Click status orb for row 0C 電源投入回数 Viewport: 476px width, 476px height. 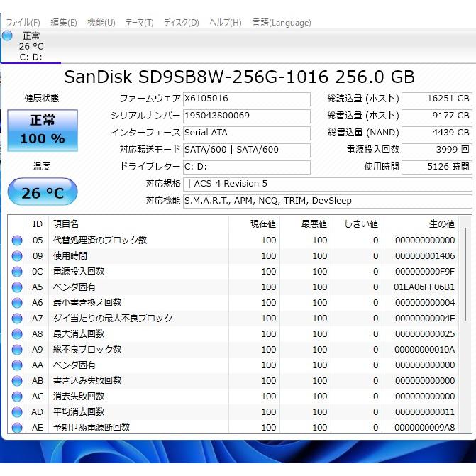click(x=17, y=272)
